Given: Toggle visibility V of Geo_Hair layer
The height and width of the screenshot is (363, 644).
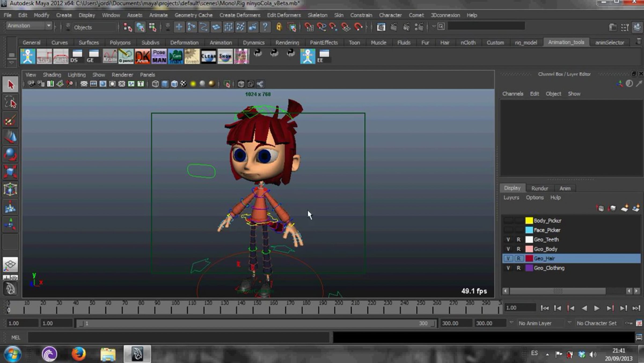Looking at the screenshot, I should [x=508, y=259].
